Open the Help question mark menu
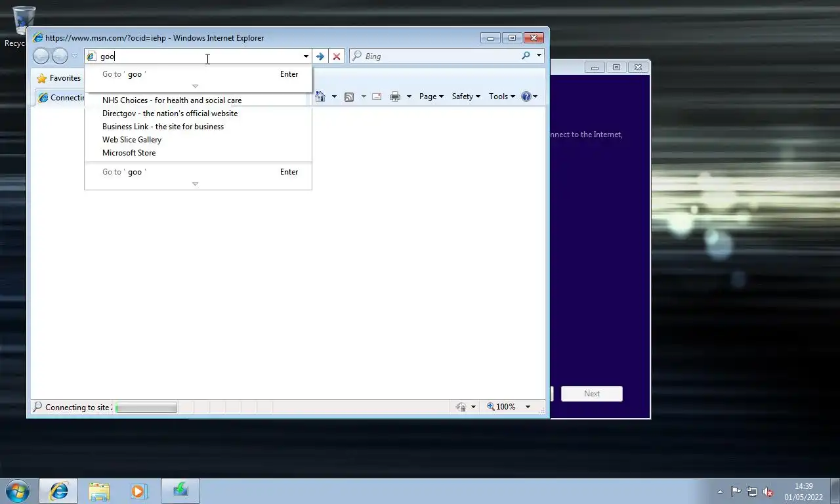The height and width of the screenshot is (504, 840). [x=529, y=96]
